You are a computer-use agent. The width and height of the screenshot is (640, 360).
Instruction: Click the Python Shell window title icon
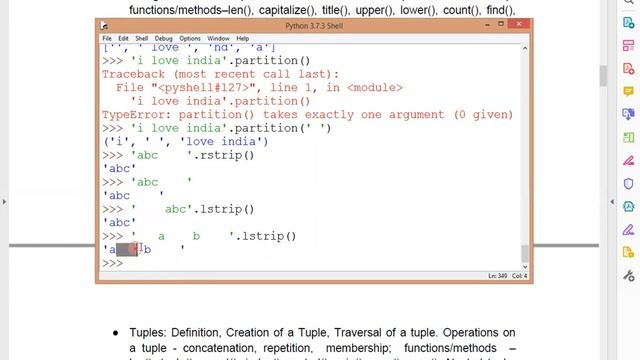point(104,26)
